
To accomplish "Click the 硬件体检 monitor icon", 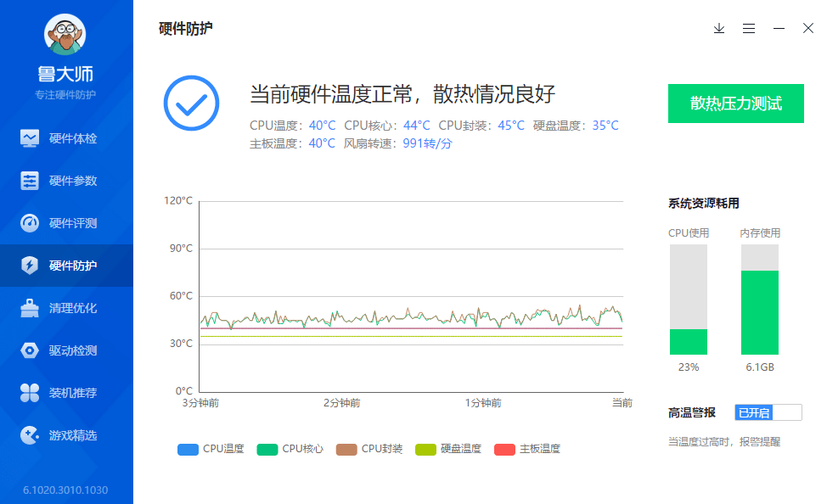I will 30,138.
